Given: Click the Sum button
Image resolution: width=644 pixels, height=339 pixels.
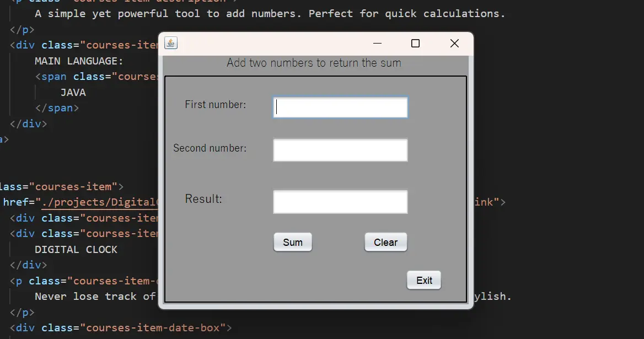Looking at the screenshot, I should 292,242.
